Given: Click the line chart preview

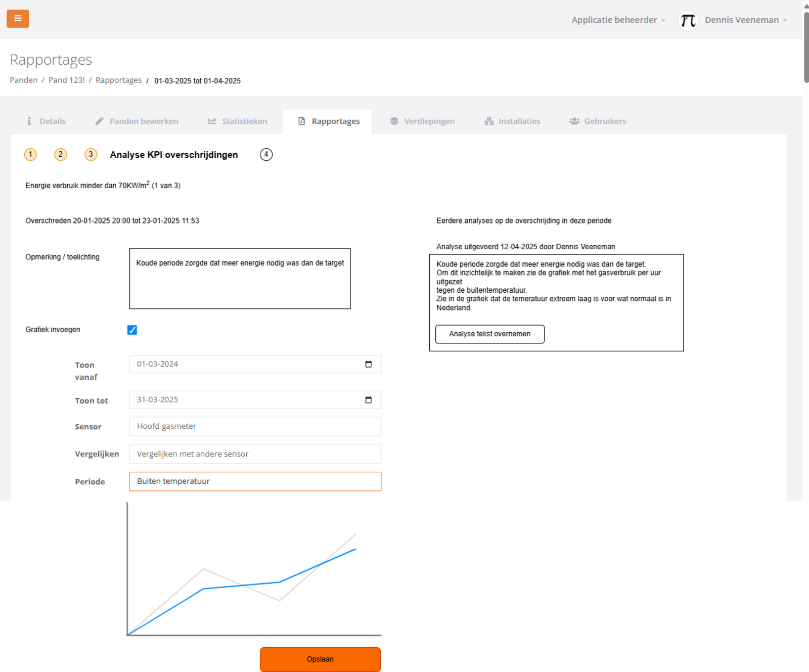Looking at the screenshot, I should (x=254, y=569).
